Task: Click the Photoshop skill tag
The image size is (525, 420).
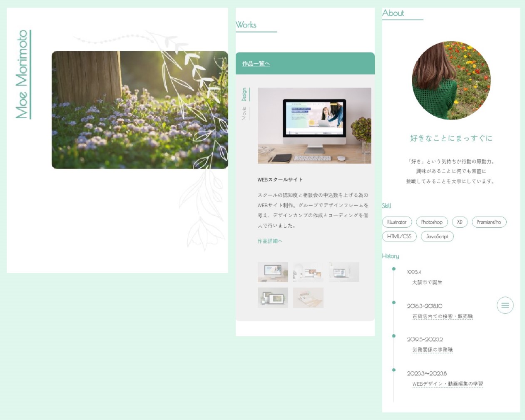Action: pyautogui.click(x=432, y=222)
